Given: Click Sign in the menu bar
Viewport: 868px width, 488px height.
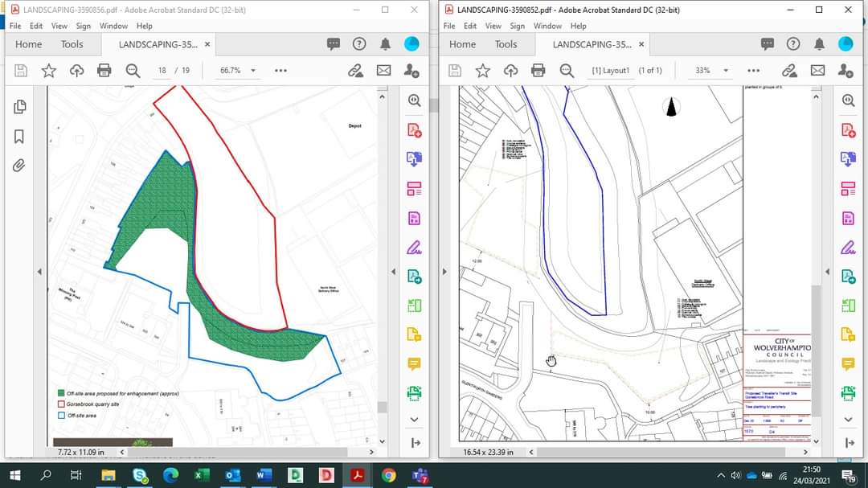Looking at the screenshot, I should [x=84, y=26].
